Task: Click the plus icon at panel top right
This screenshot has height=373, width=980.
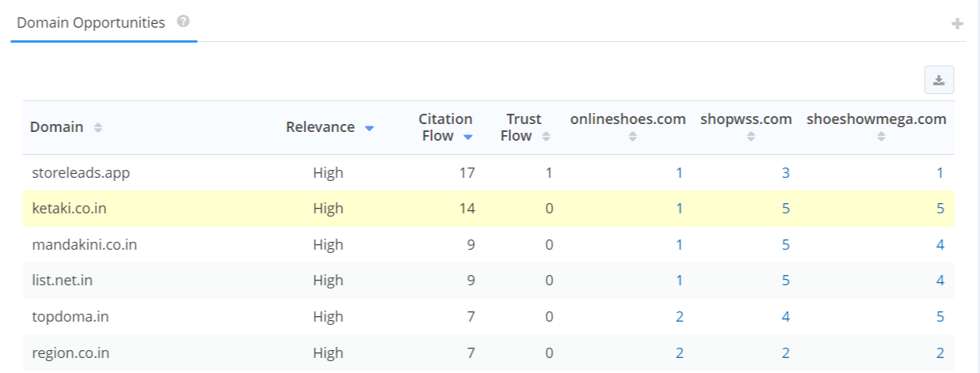Action: (x=957, y=24)
